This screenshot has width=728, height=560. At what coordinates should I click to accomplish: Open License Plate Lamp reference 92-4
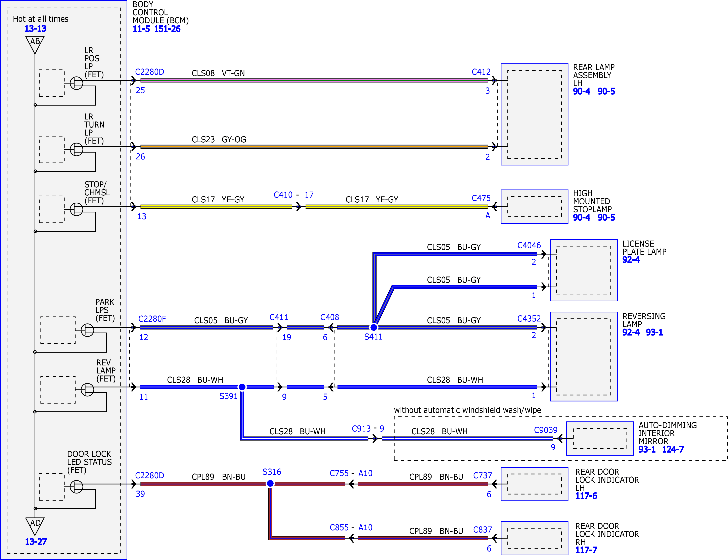coord(631,259)
